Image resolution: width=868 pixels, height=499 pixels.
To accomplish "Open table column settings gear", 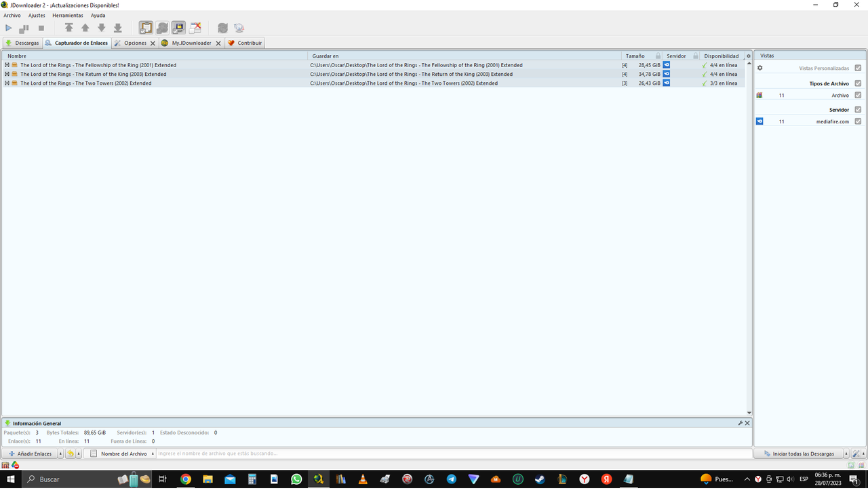I will (x=749, y=56).
